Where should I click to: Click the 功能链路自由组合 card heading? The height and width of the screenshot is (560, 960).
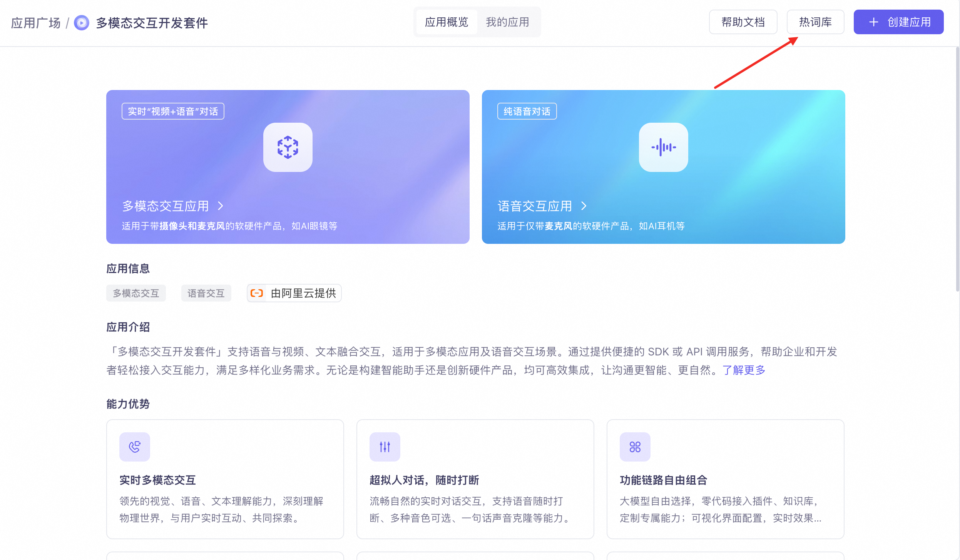[664, 480]
